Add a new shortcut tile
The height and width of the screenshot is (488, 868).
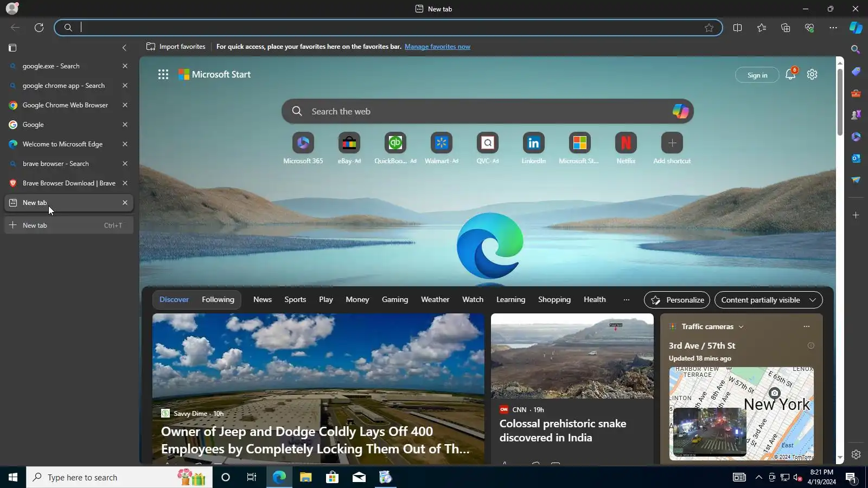pos(672,148)
